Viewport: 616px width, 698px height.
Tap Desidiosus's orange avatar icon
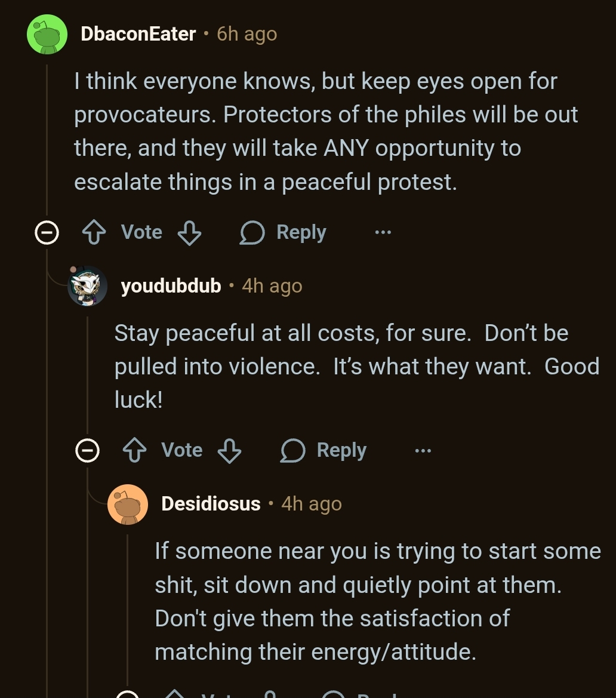128,504
